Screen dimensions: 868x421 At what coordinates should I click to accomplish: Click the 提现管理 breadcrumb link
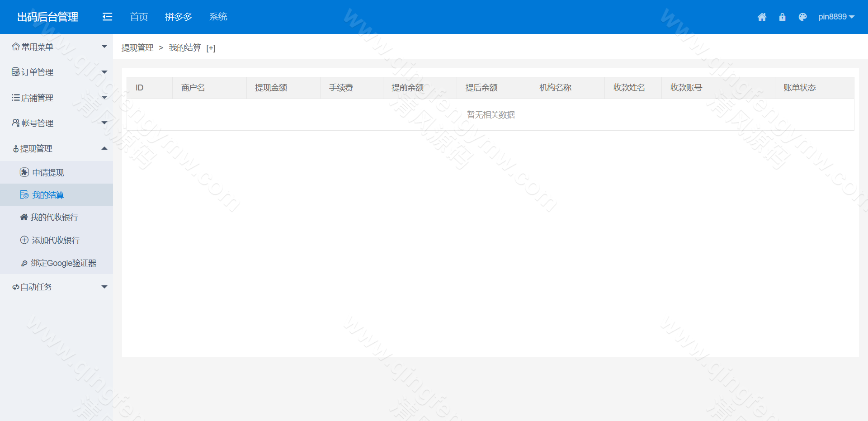click(x=137, y=47)
